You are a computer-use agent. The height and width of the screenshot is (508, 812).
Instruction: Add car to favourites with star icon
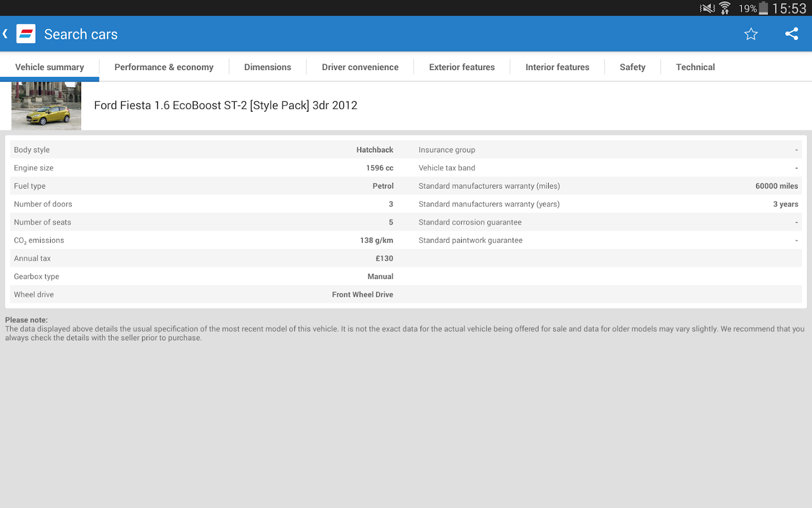(751, 34)
